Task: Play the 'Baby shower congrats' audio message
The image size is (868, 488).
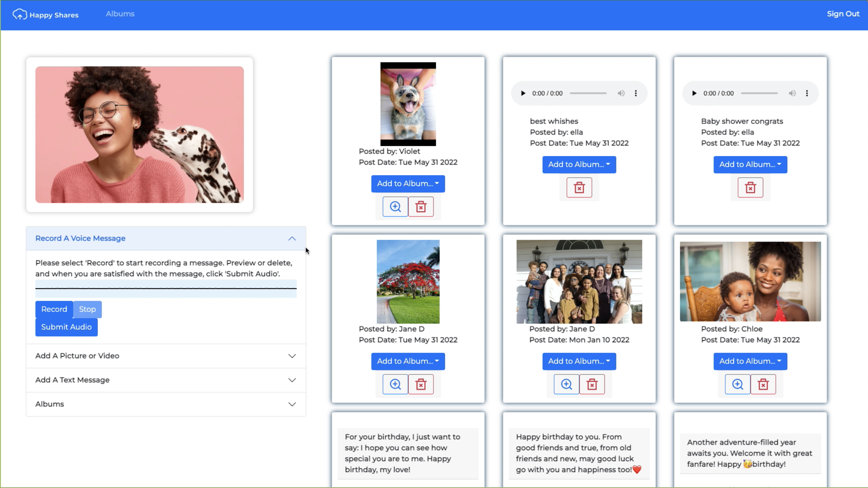Action: tap(694, 93)
